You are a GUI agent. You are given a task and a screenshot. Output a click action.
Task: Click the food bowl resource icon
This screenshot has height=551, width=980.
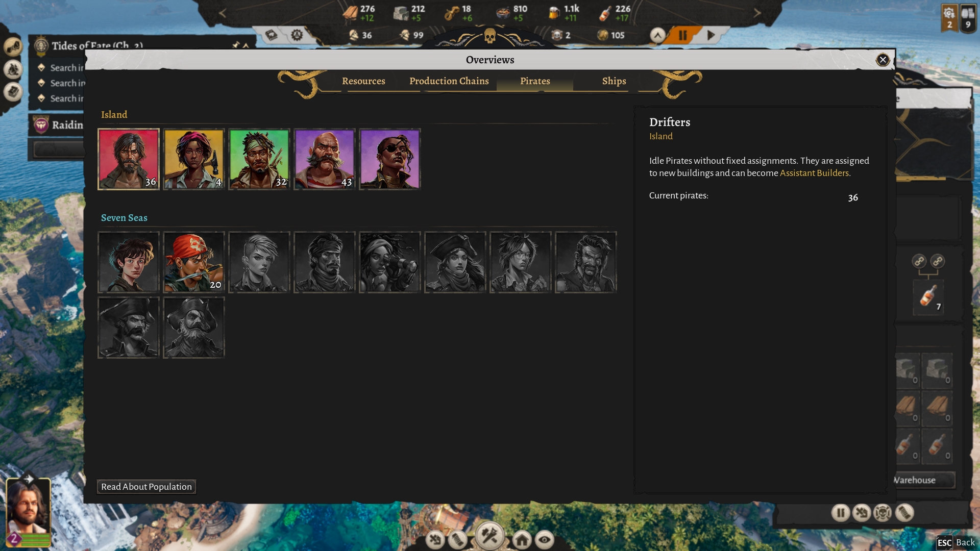coord(503,13)
